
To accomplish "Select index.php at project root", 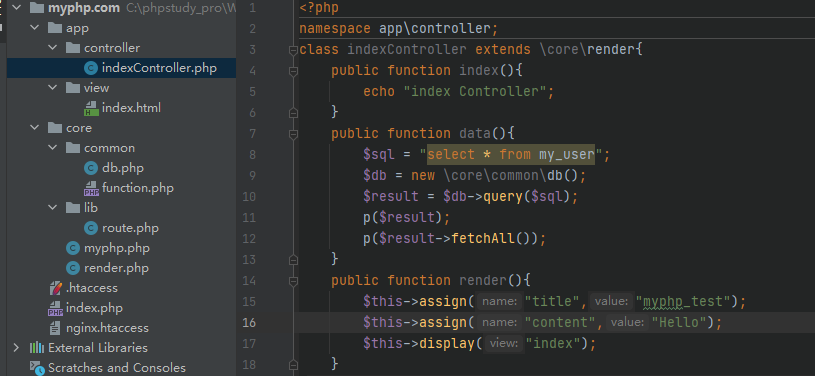I will pos(95,308).
